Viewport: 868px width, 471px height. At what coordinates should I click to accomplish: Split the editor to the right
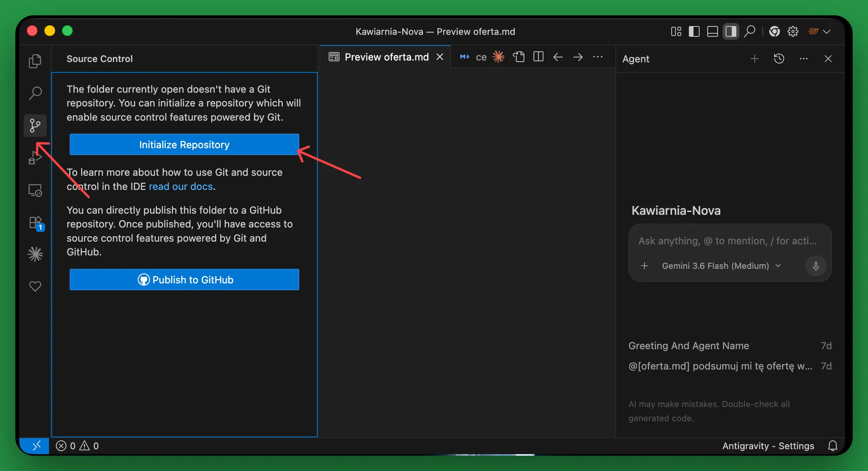[538, 57]
